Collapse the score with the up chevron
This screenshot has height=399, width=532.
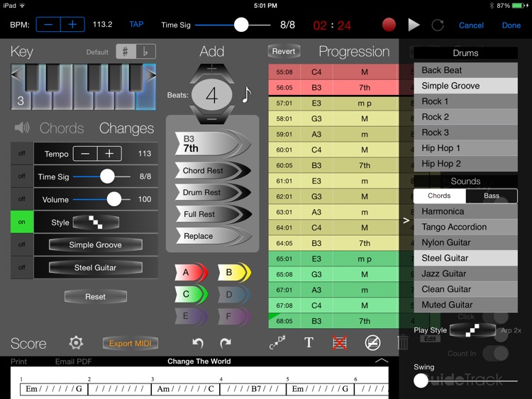point(382,360)
